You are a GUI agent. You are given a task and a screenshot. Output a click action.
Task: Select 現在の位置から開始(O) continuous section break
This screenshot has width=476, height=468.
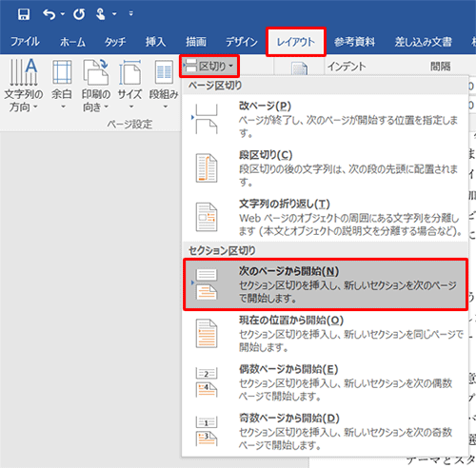[x=326, y=334]
